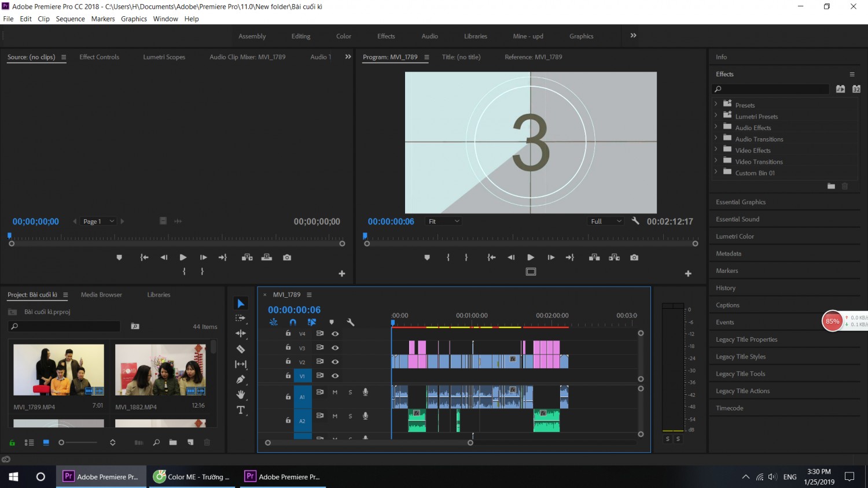Switch to the Media Browser tab
The width and height of the screenshot is (868, 488).
coord(101,295)
